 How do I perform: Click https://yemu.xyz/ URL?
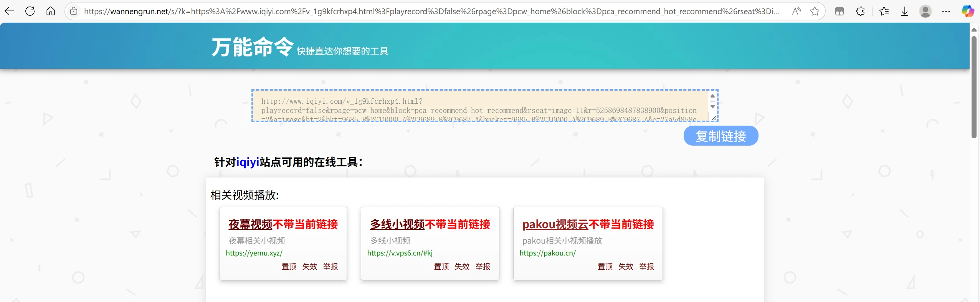point(254,253)
